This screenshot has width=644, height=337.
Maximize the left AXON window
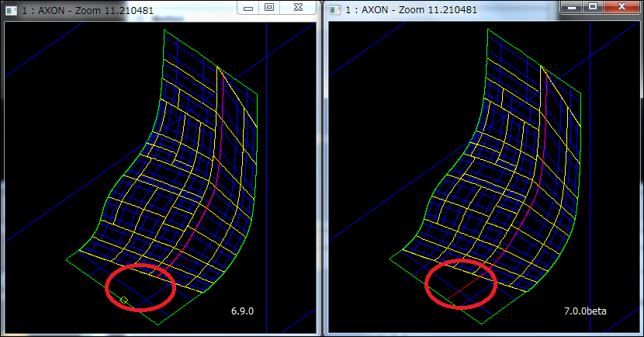pyautogui.click(x=269, y=7)
